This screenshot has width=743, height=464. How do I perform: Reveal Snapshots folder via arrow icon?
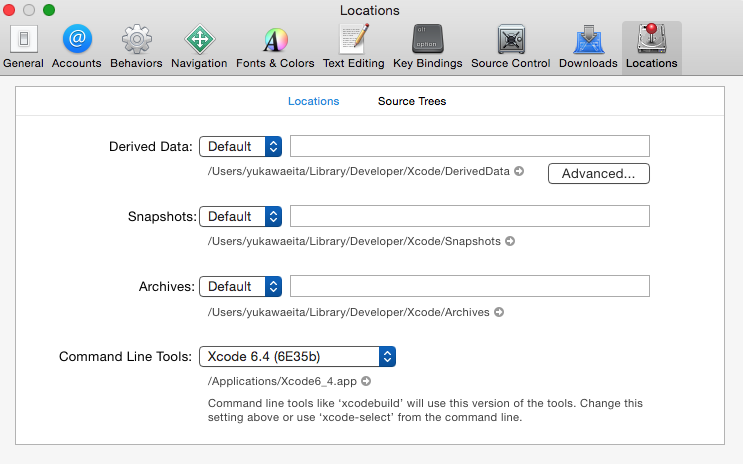click(510, 241)
